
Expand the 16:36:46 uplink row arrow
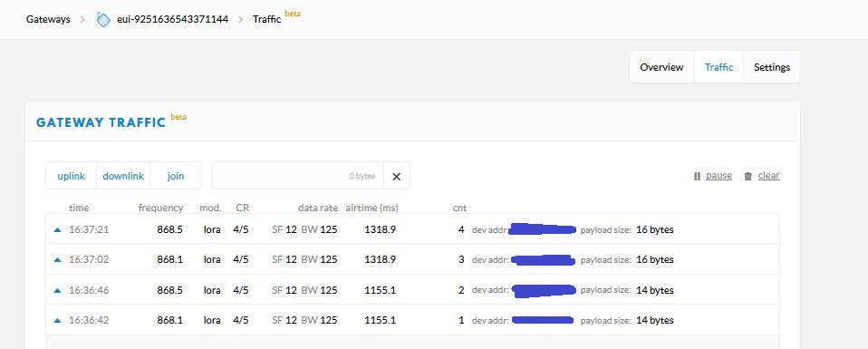(57, 290)
